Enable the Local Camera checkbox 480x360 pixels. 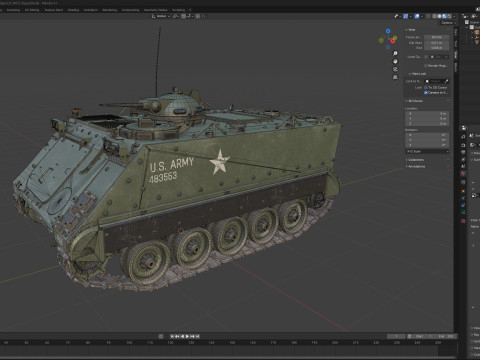coord(426,57)
